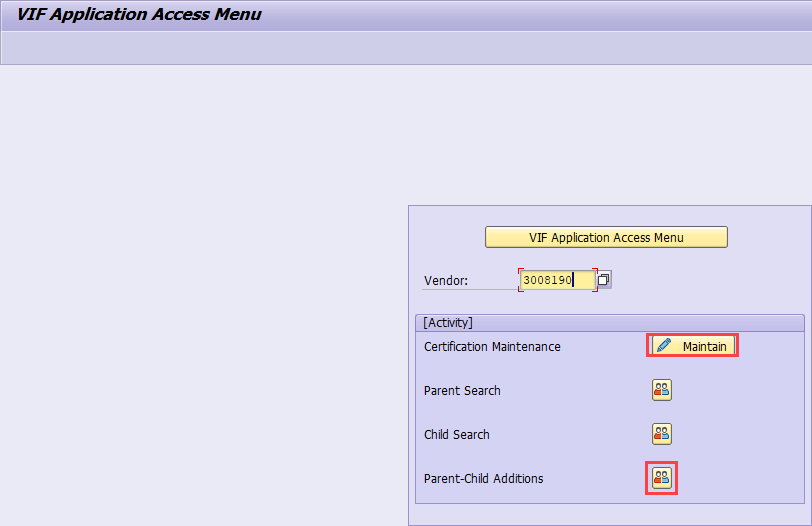Open value help icon beside Vendor field
Viewport: 812px width, 526px height.
[x=604, y=280]
